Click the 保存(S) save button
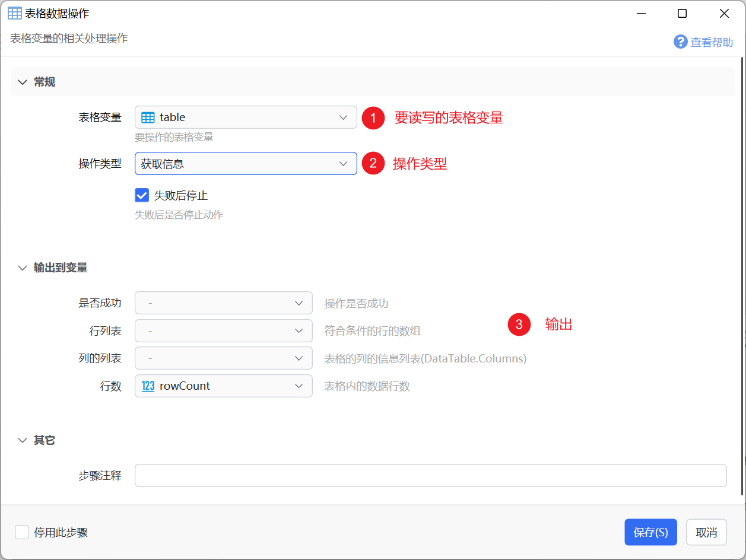The height and width of the screenshot is (560, 746). pos(651,532)
